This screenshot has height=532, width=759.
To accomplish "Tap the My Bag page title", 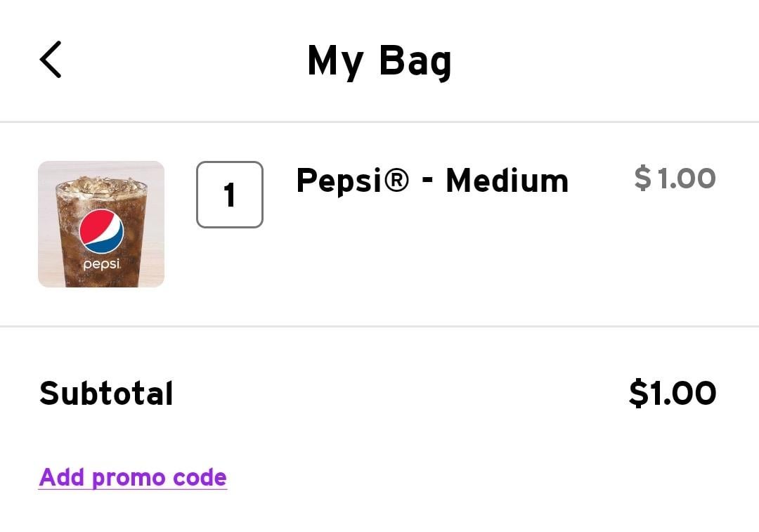I will (379, 61).
